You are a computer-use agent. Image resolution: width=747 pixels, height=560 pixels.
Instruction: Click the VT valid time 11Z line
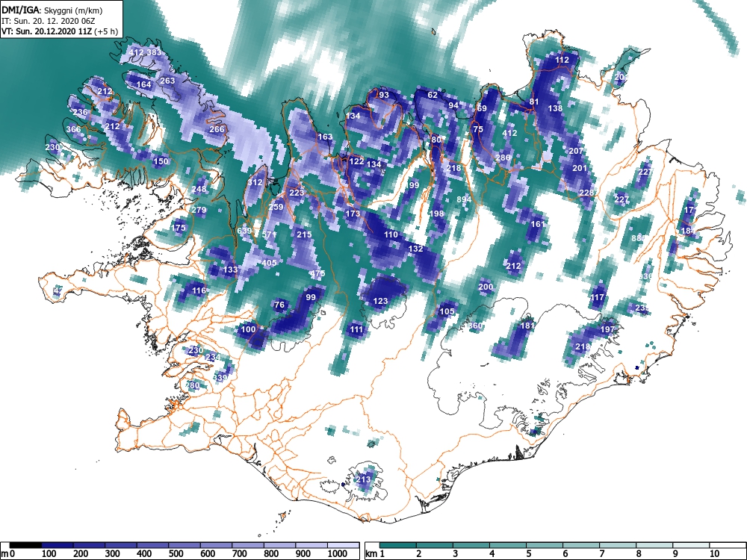[58, 32]
